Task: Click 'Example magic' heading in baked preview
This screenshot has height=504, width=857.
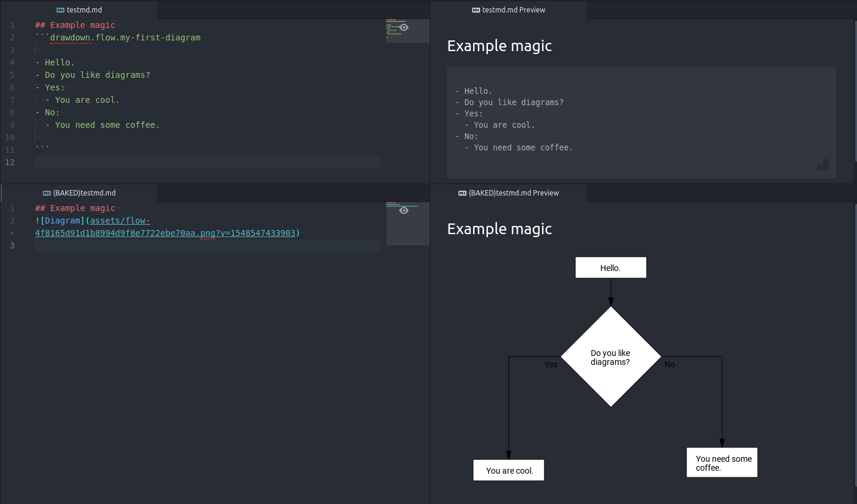Action: [x=499, y=229]
